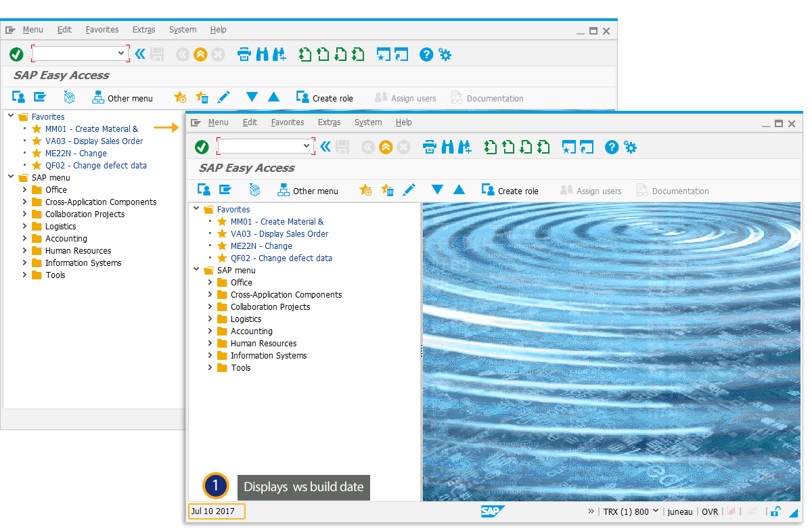Expand Tools folder in front window
Screen dimensions: 812x529
click(x=210, y=367)
